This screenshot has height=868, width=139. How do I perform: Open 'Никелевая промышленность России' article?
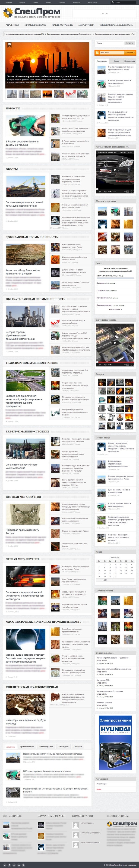click(x=22, y=532)
